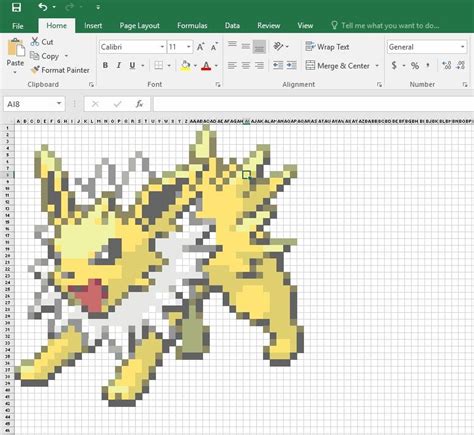
Task: Open the Calibri font name dropdown
Action: pos(162,47)
